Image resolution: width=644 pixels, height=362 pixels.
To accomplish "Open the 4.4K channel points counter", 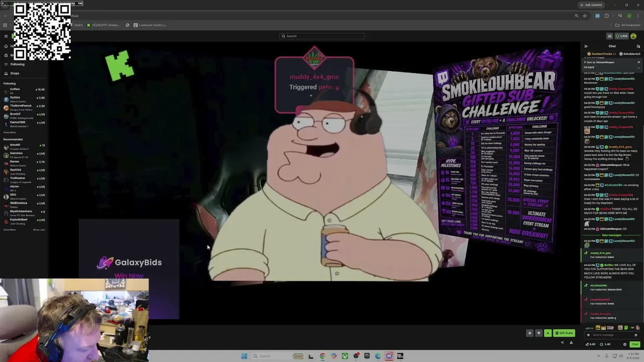I will tap(591, 344).
